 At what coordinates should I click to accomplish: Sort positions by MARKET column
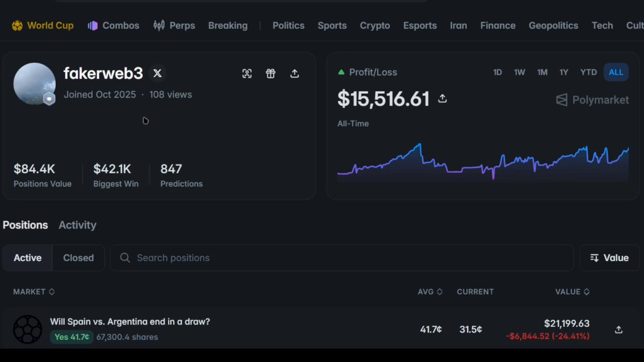coord(34,292)
